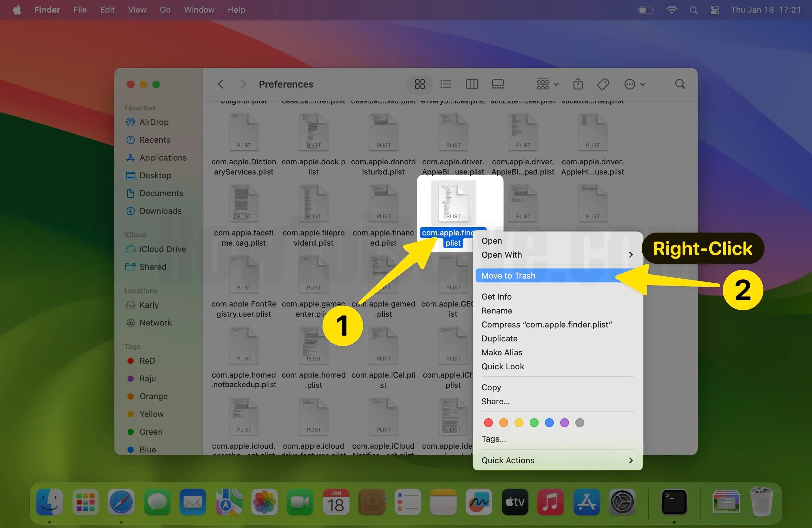The height and width of the screenshot is (528, 812).
Task: Expand the Open With submenu
Action: 501,254
